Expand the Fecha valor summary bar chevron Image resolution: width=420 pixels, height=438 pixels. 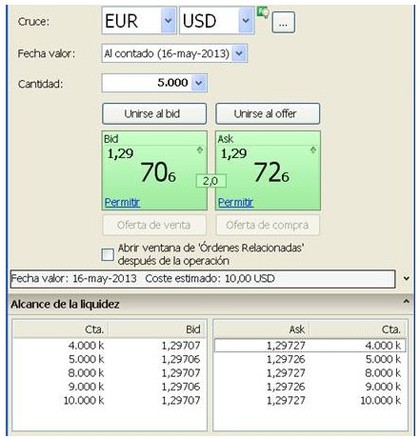tap(406, 278)
